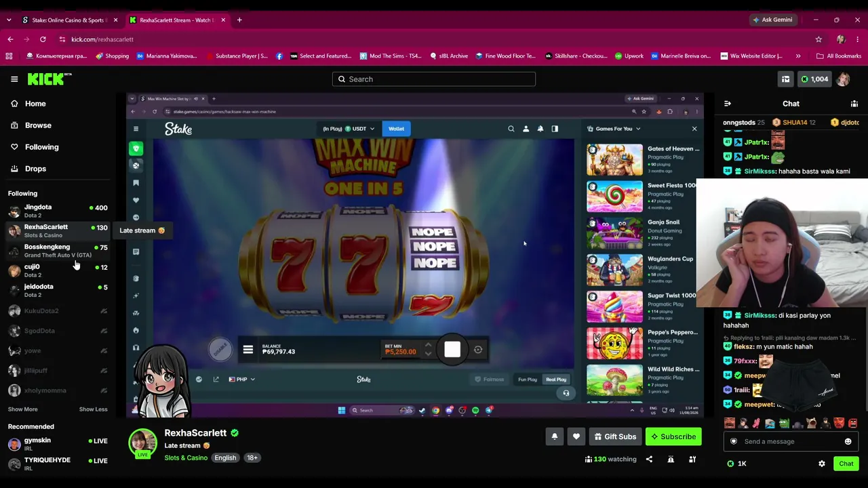Open Stake notifications bell
Screen dimensions: 868x488
click(x=540, y=129)
